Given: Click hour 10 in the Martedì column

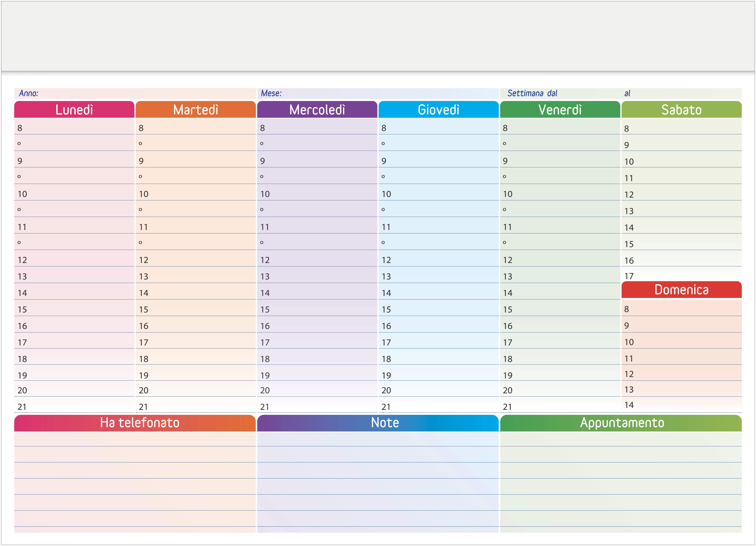Looking at the screenshot, I should point(196,192).
